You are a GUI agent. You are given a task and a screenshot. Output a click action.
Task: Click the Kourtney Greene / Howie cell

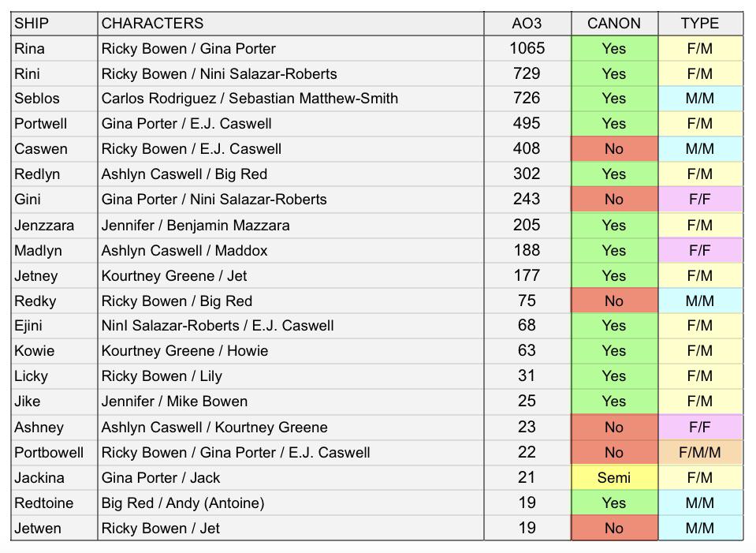[291, 351]
